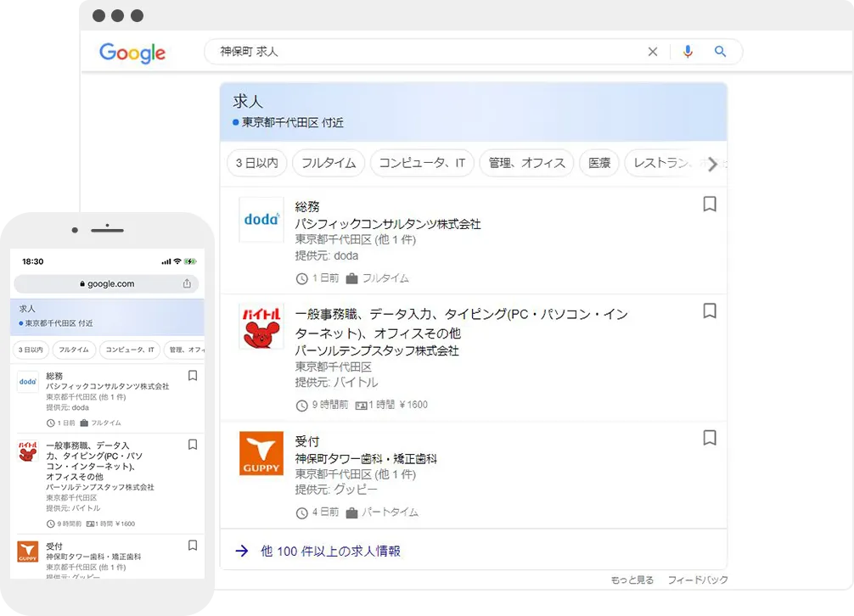Image resolution: width=854 pixels, height=616 pixels.
Task: Click the もっと見る link
Action: tap(632, 580)
